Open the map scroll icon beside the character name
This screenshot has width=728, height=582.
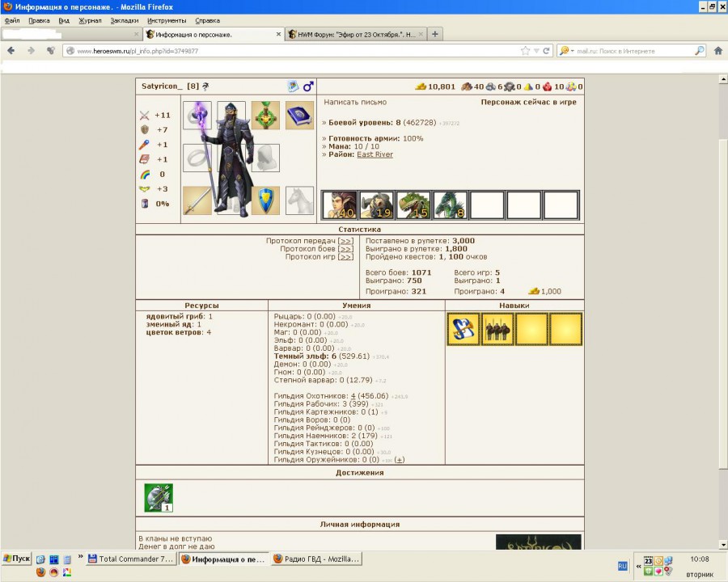[x=293, y=86]
